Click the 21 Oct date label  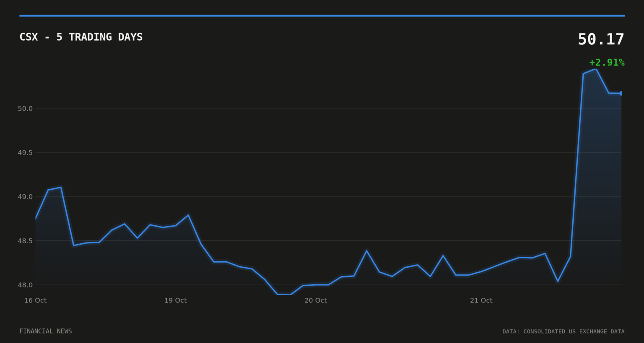click(x=481, y=300)
